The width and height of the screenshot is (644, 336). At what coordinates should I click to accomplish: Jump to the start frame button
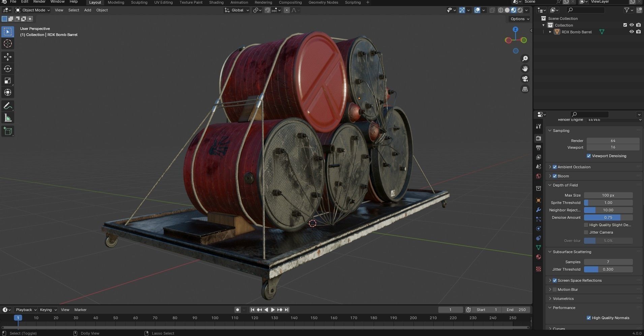point(252,310)
